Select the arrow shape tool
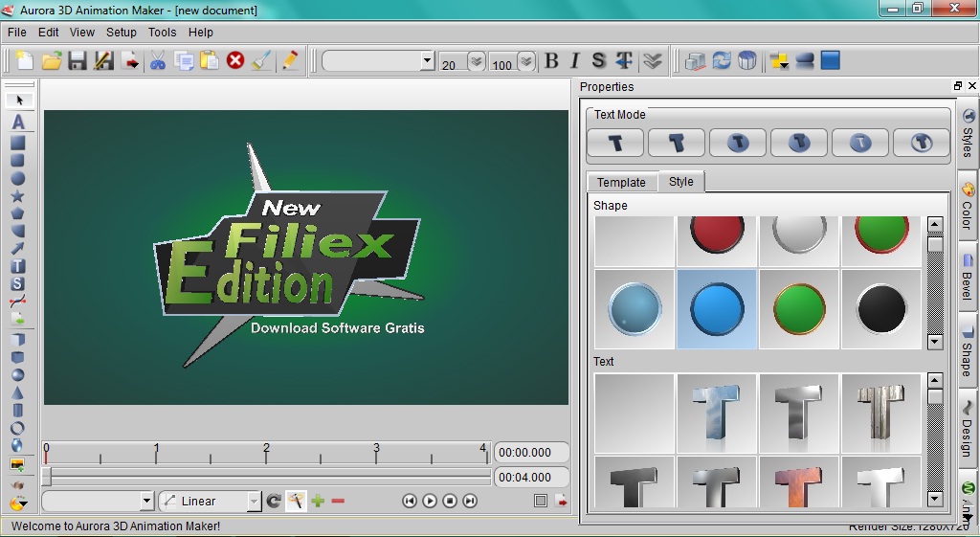This screenshot has height=537, width=980. click(18, 249)
